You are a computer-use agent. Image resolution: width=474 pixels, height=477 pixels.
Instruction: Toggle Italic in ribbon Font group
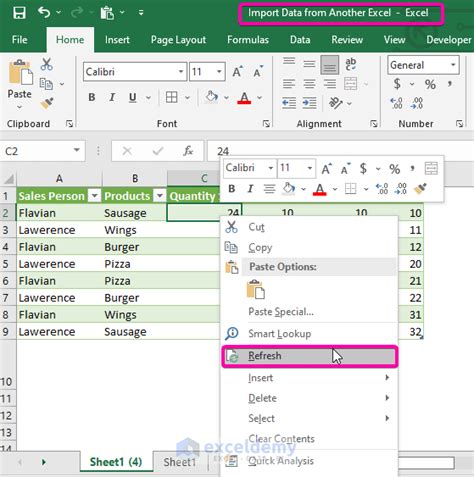[112, 97]
